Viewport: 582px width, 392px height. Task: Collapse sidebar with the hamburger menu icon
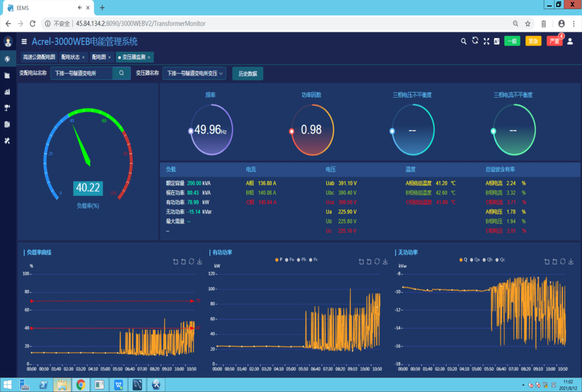coord(24,42)
